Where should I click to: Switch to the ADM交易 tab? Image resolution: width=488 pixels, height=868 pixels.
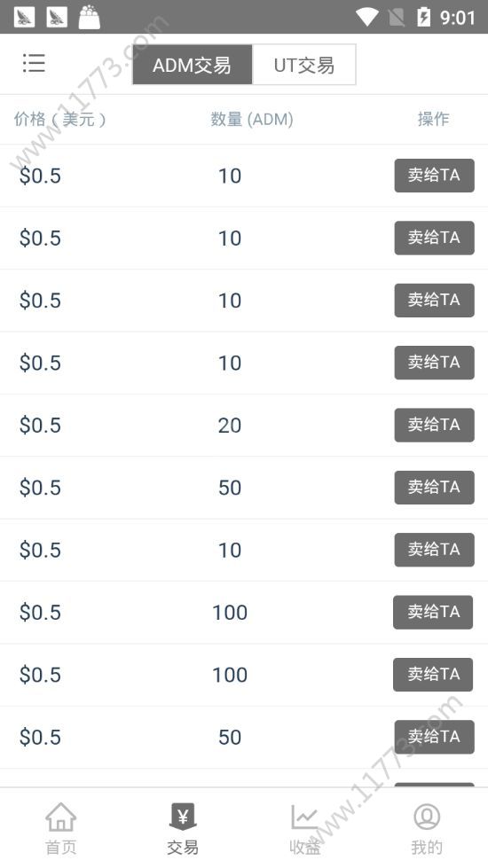coord(193,65)
